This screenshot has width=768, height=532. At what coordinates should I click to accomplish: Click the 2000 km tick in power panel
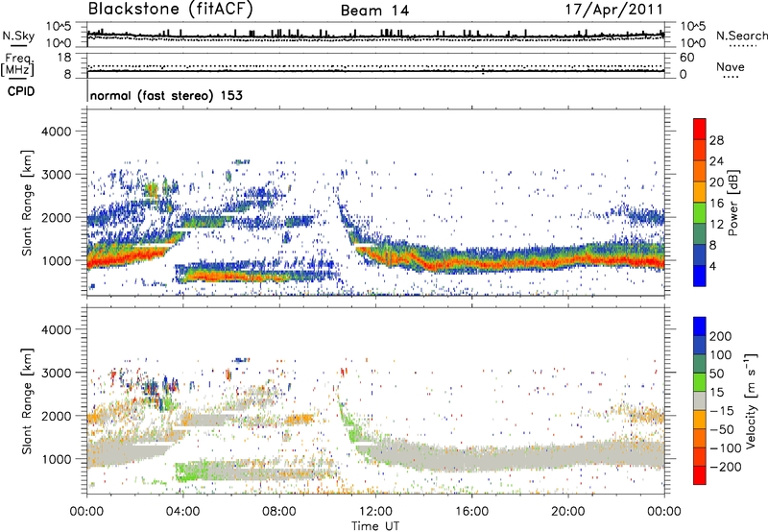(56, 217)
